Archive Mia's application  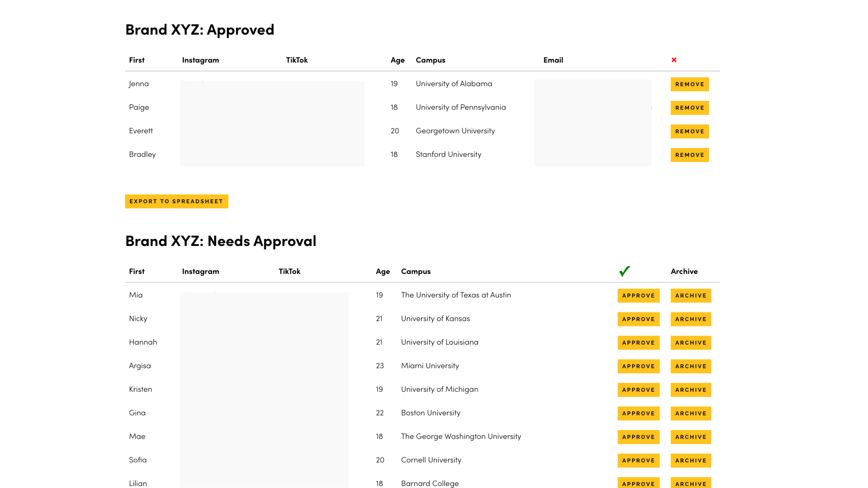(691, 296)
